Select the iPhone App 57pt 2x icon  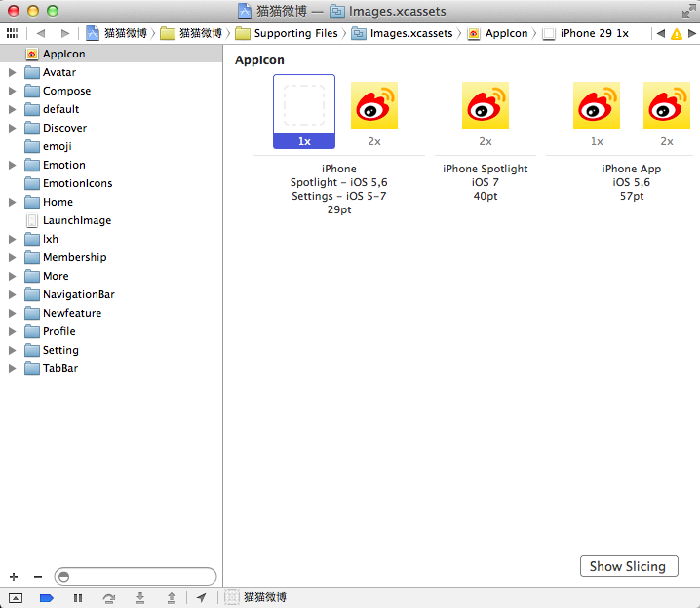[667, 105]
